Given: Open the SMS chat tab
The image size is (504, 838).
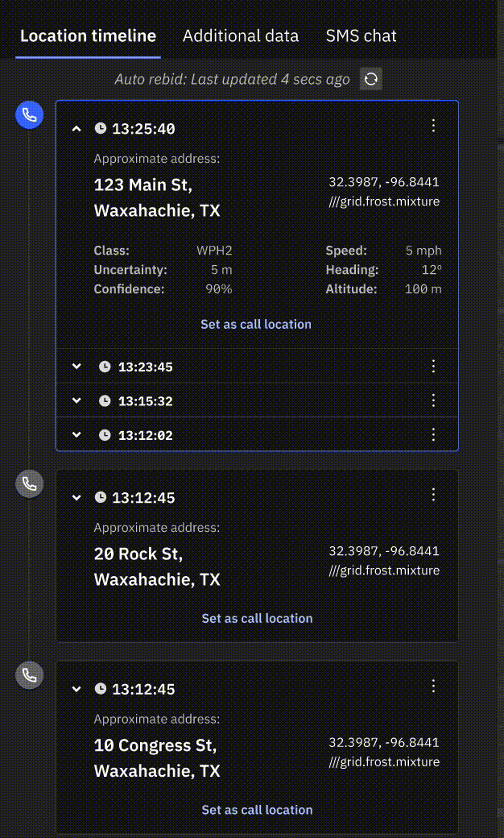Looking at the screenshot, I should [361, 35].
